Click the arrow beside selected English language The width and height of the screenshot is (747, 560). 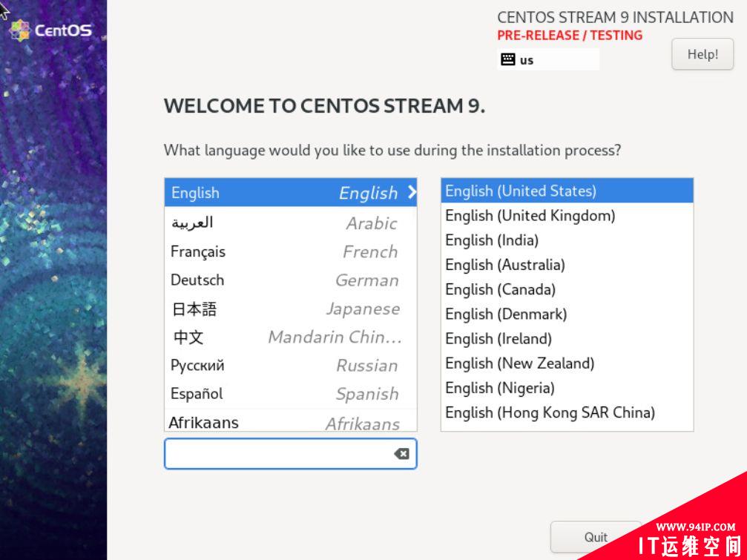tap(412, 192)
